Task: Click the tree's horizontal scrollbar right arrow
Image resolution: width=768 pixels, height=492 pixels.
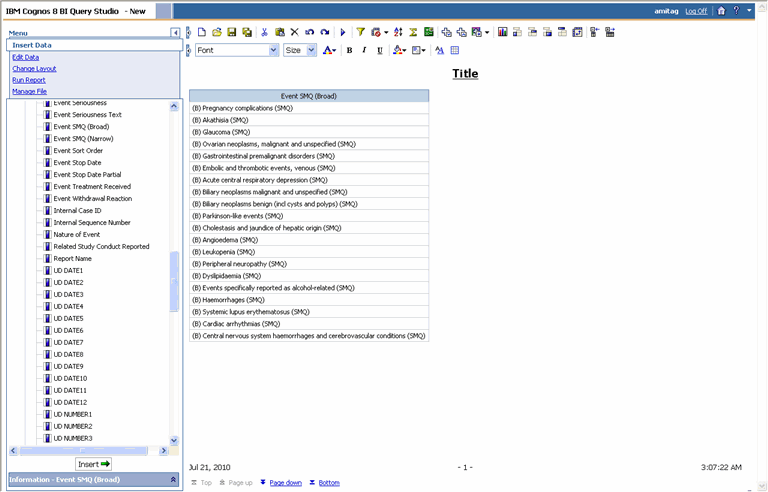Action: [164, 450]
